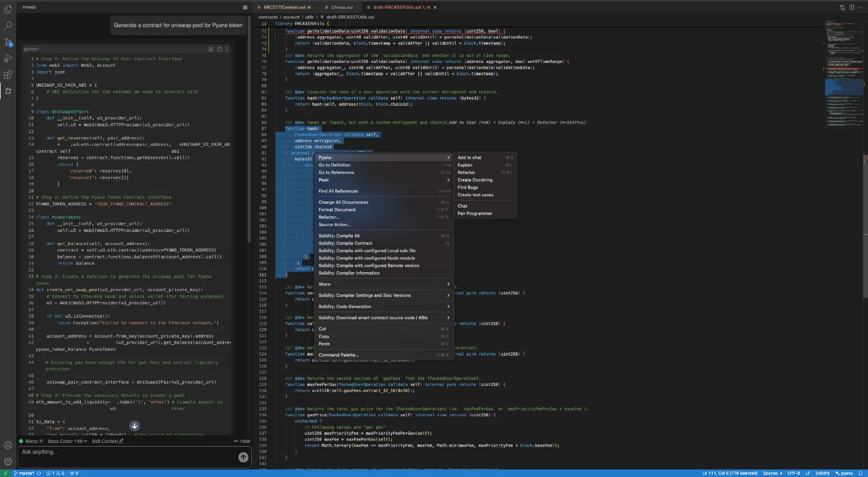868x477 pixels.
Task: Open the Search view in activity bar
Action: pyautogui.click(x=8, y=25)
